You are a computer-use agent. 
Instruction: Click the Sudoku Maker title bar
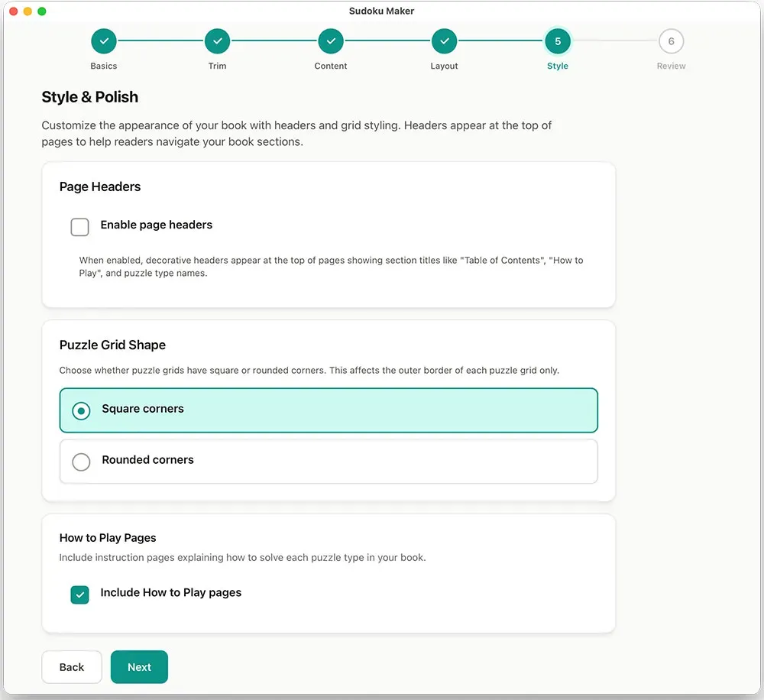[x=382, y=11]
